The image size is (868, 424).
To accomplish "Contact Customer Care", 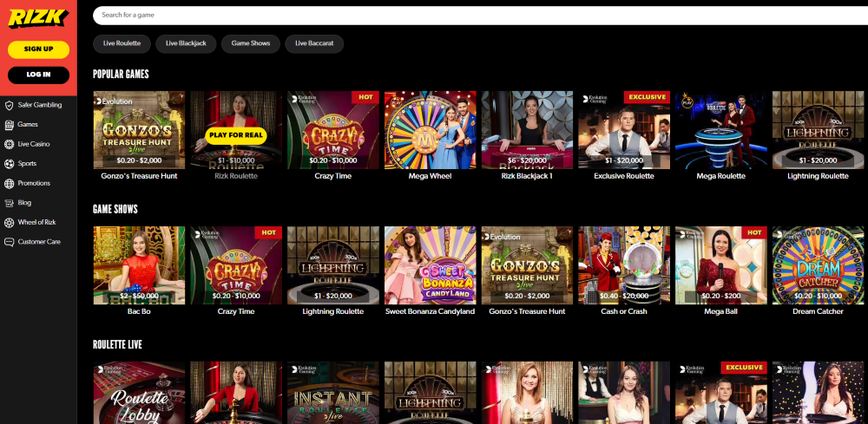I will 39,242.
